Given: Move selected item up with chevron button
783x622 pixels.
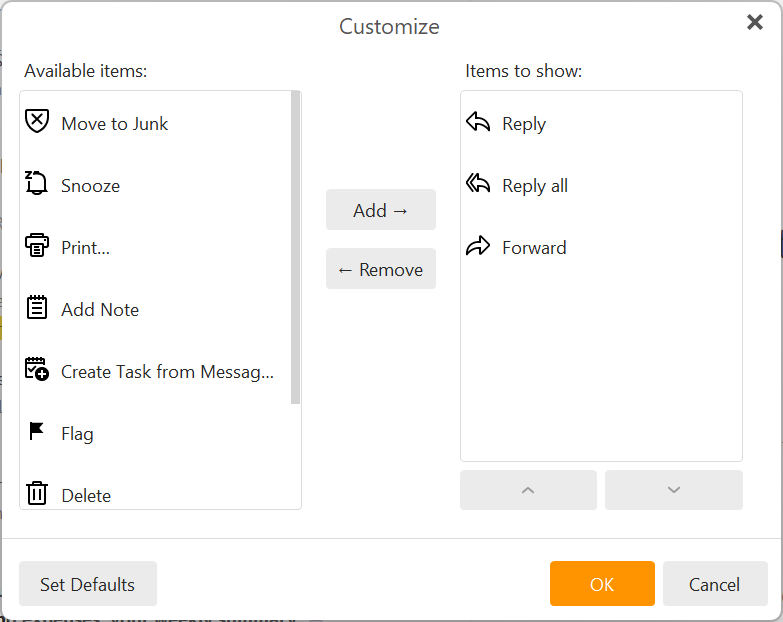Looking at the screenshot, I should 528,490.
